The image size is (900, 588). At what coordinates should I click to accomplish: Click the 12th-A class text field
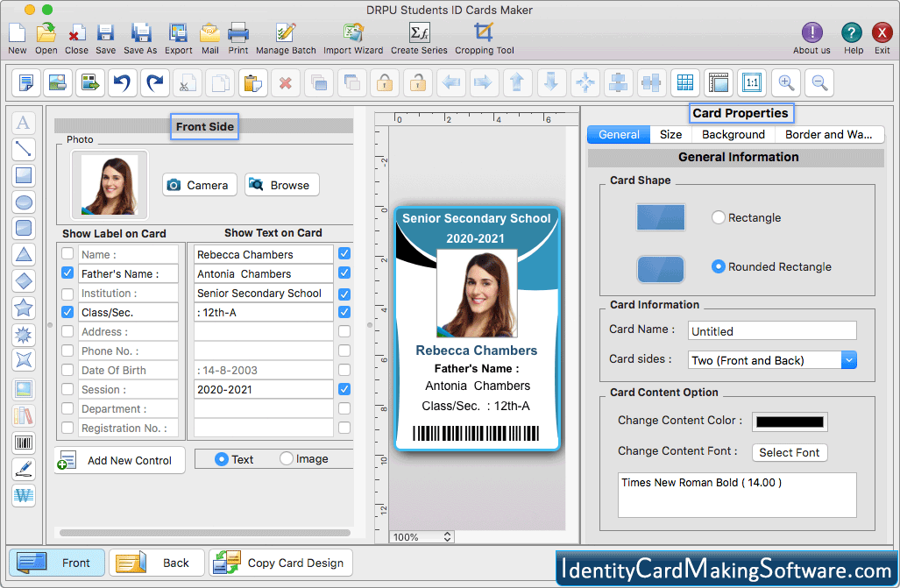pos(264,312)
